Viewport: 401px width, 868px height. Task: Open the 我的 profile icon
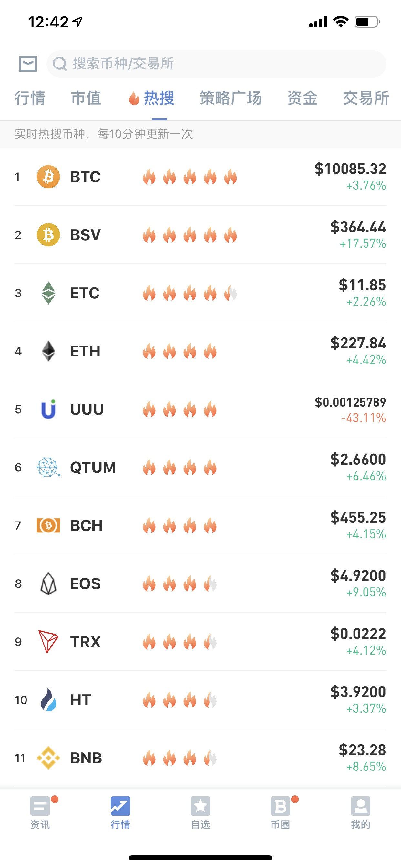[x=361, y=806]
